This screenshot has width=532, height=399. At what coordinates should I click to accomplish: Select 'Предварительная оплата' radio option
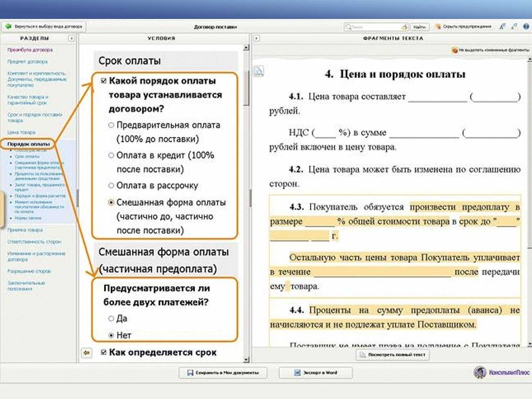(x=111, y=125)
